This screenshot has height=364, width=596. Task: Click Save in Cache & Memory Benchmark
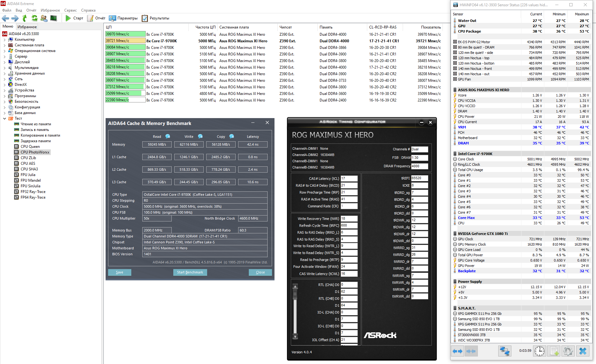tap(119, 272)
